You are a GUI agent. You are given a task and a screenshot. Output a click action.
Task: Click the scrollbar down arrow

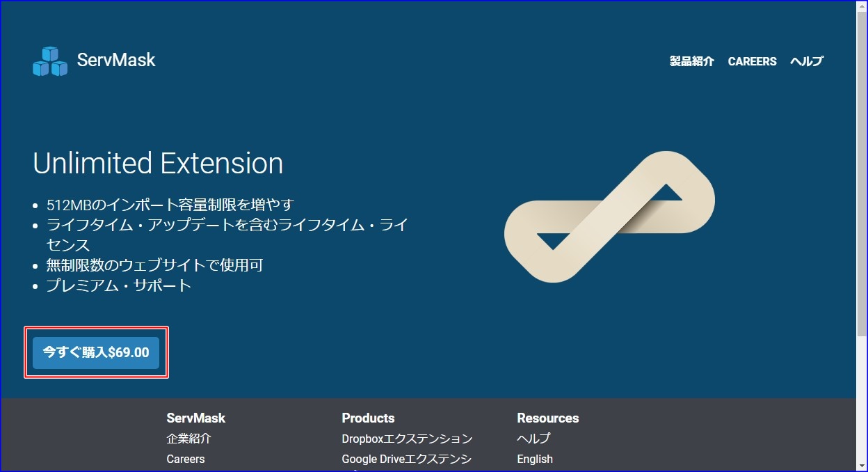[862, 465]
